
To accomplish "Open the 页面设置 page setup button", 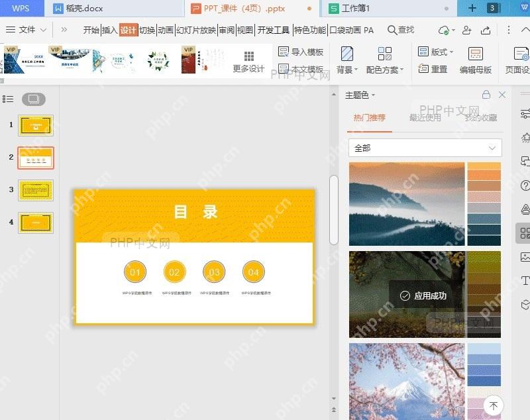I will point(518,60).
